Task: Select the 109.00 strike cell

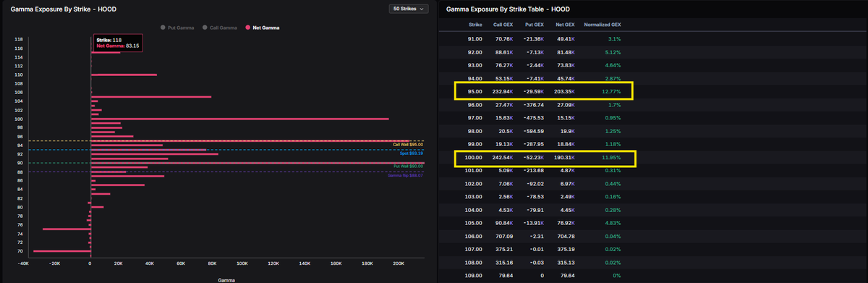Action: pyautogui.click(x=474, y=275)
